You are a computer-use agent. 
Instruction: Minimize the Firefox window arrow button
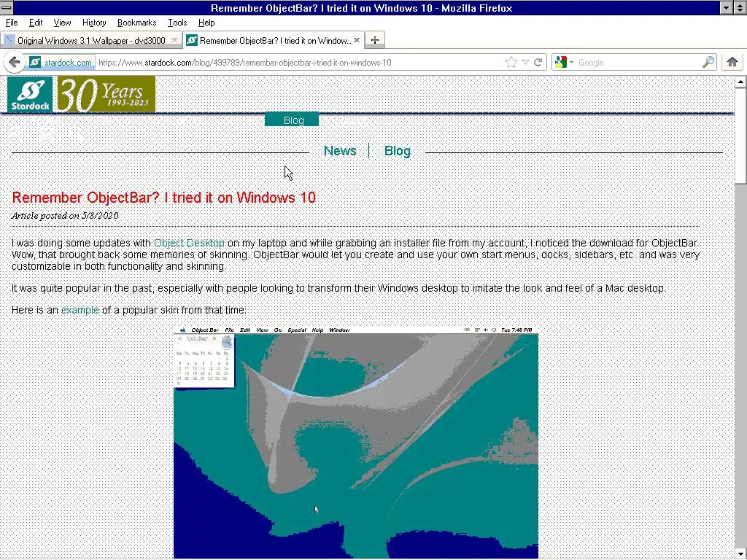(726, 7)
